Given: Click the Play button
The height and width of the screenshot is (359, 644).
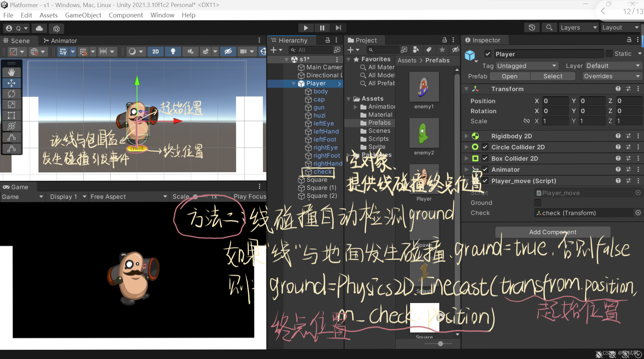Looking at the screenshot, I should tap(306, 28).
